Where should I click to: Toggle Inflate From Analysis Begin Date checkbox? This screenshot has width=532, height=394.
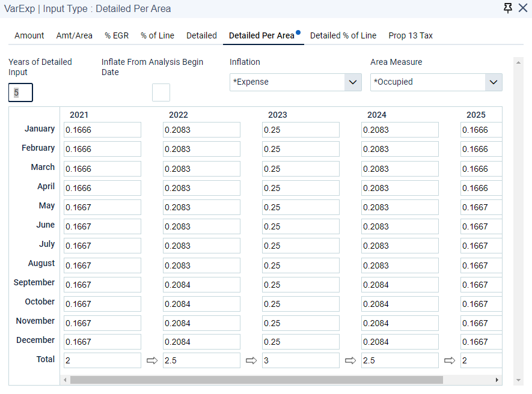click(161, 92)
